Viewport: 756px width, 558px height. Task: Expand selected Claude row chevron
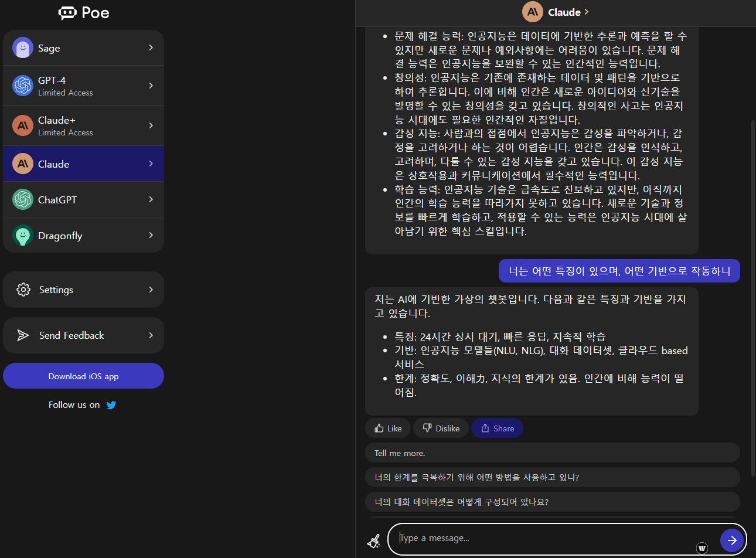click(x=151, y=164)
